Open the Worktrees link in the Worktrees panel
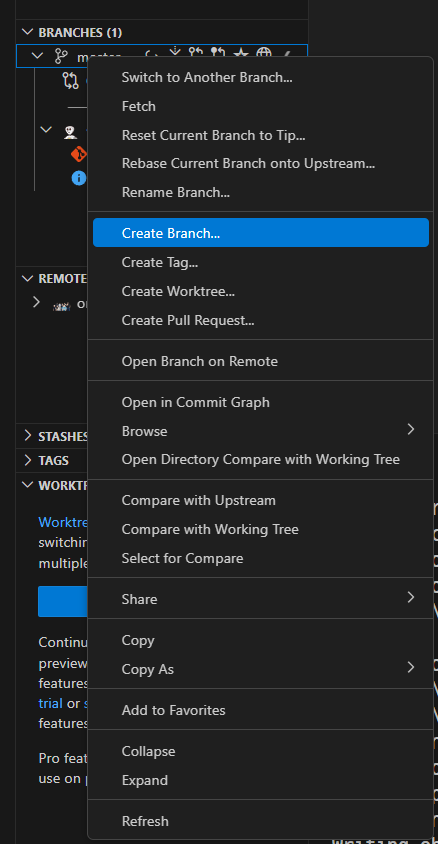 [x=63, y=522]
